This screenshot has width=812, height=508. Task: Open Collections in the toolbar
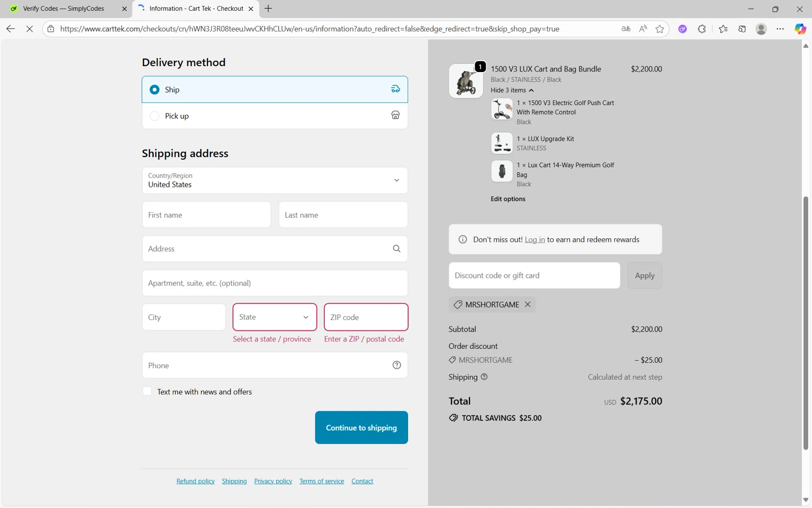[742, 29]
